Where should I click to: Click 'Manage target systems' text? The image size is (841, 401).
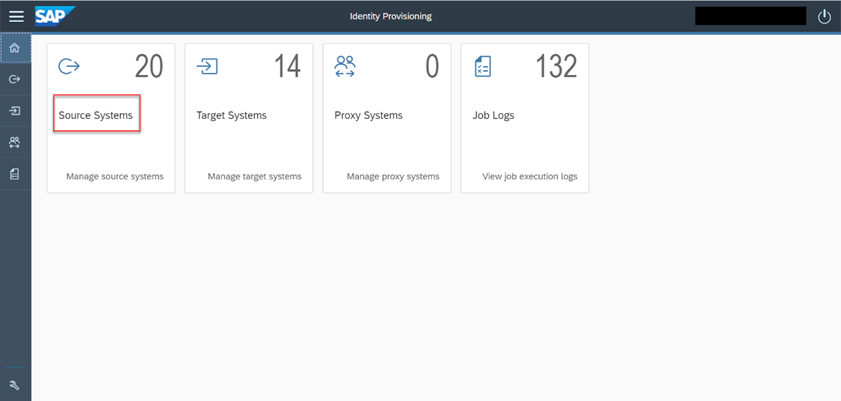(x=255, y=176)
